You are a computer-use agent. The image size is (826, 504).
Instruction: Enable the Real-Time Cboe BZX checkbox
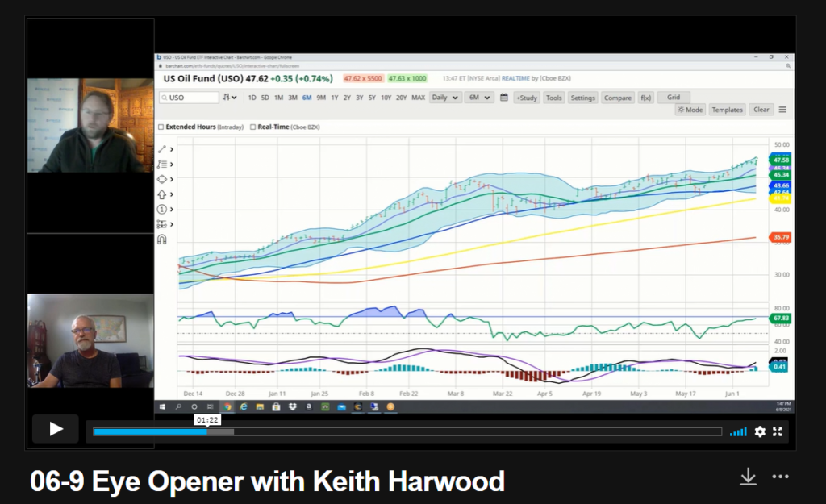(x=253, y=127)
